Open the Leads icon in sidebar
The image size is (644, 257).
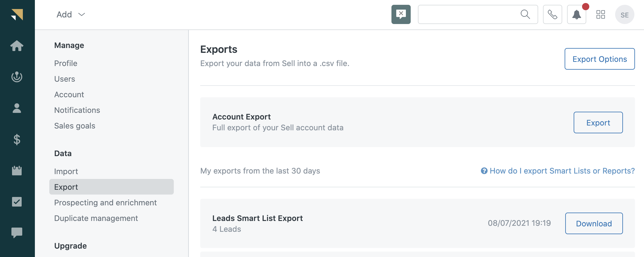pyautogui.click(x=17, y=77)
